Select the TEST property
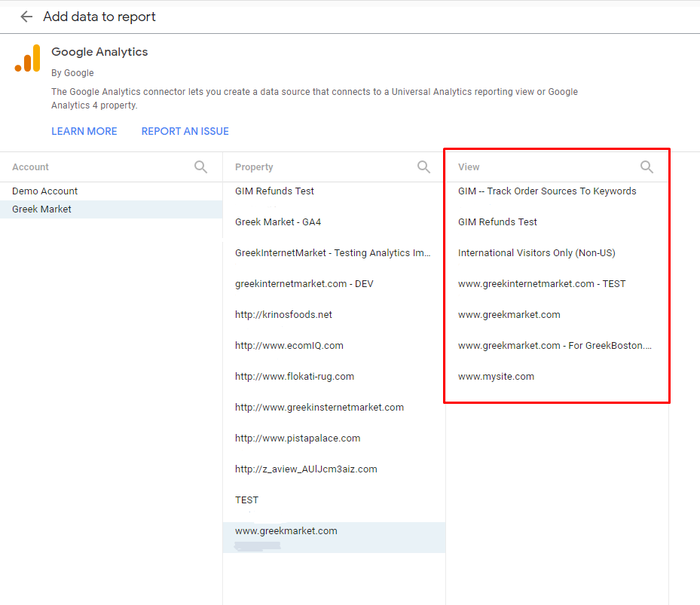The height and width of the screenshot is (605, 700). coord(246,500)
